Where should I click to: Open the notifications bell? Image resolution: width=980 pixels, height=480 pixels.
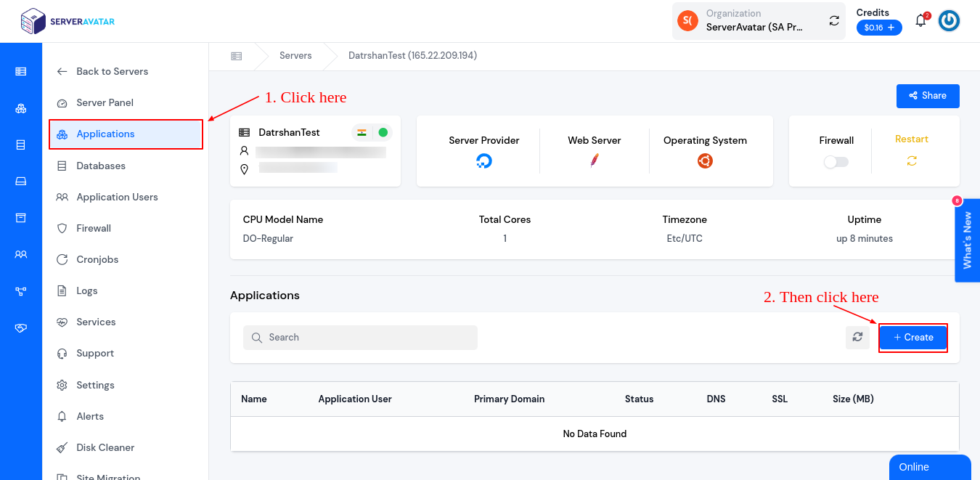click(x=920, y=20)
